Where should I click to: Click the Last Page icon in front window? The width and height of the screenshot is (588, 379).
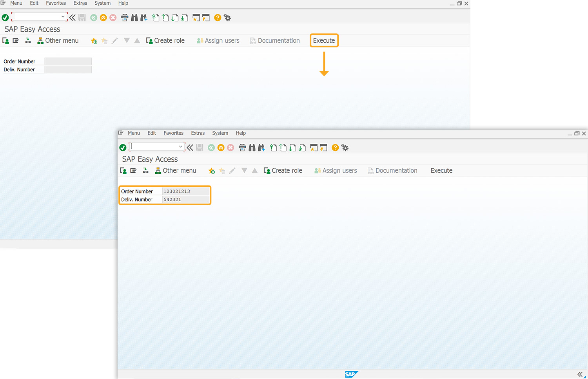(x=302, y=148)
